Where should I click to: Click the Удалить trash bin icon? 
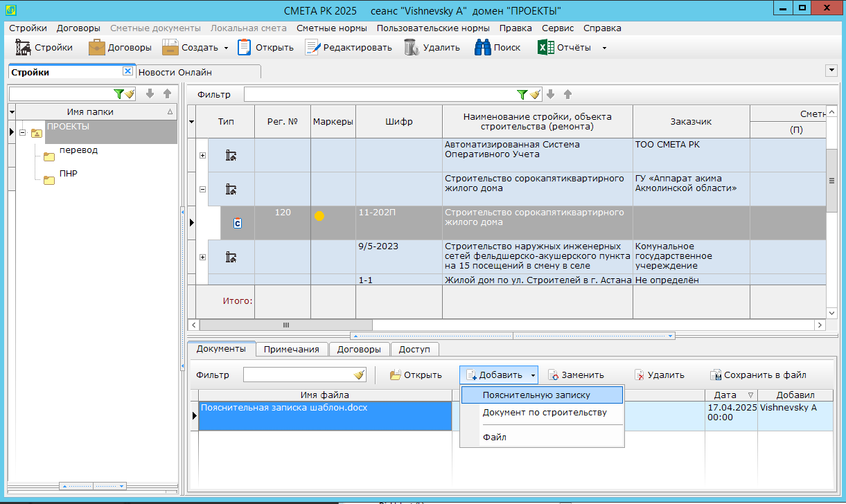411,48
